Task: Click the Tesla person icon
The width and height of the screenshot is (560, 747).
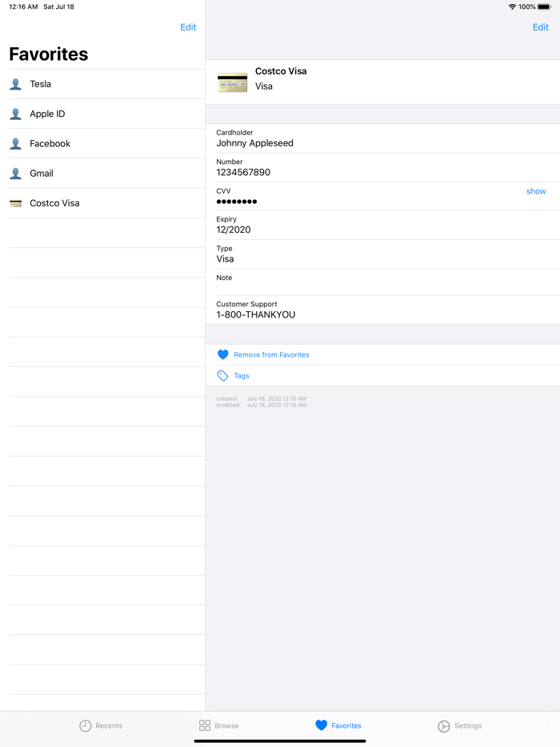Action: click(16, 84)
